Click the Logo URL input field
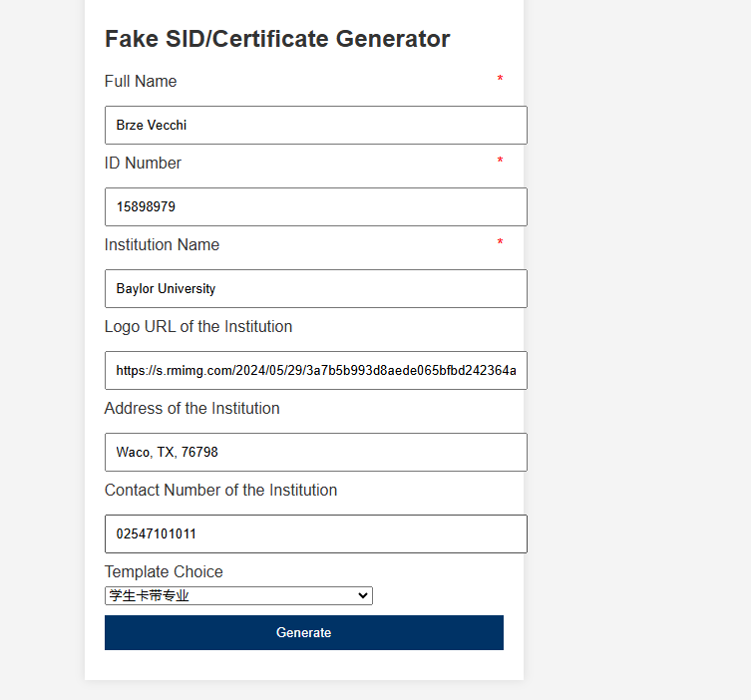 (x=315, y=371)
